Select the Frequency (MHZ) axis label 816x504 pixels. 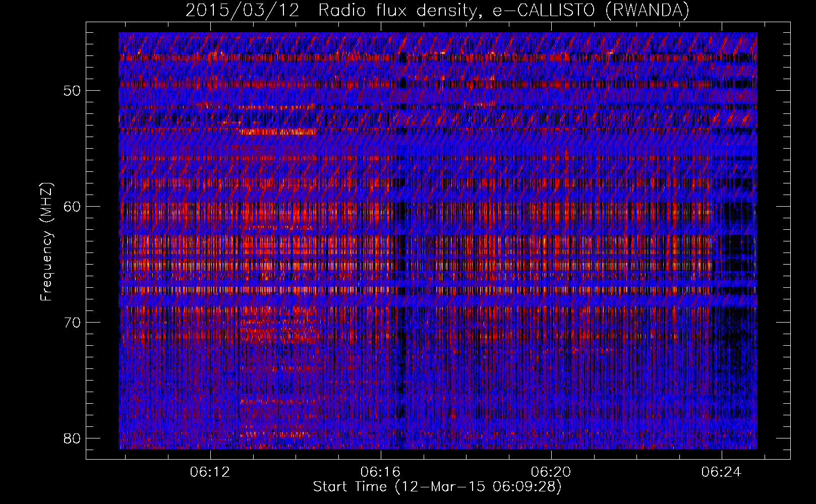click(46, 241)
